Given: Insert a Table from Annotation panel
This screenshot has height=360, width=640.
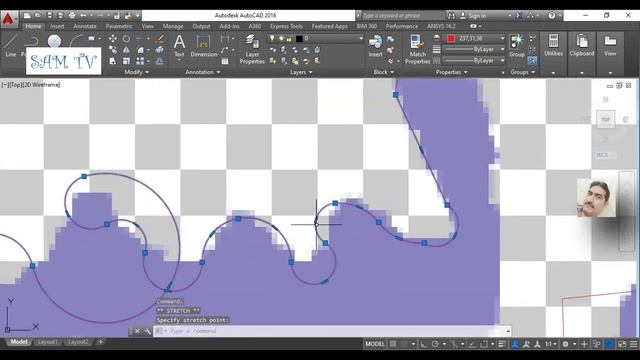Looking at the screenshot, I should pyautogui.click(x=225, y=61).
